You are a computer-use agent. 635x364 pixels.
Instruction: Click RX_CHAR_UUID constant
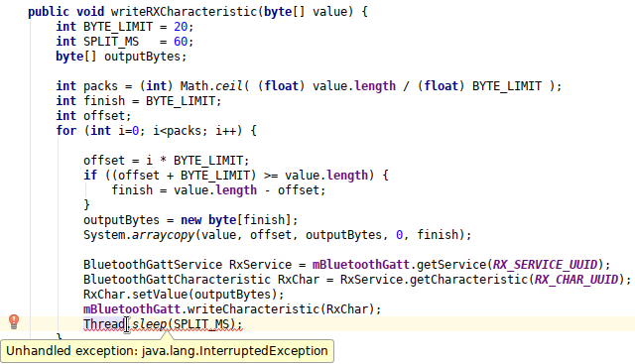click(x=575, y=280)
